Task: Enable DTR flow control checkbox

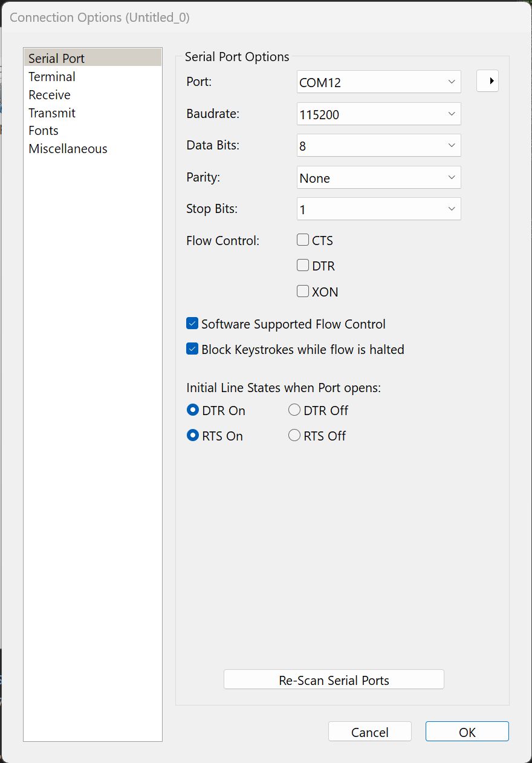Action: click(303, 266)
